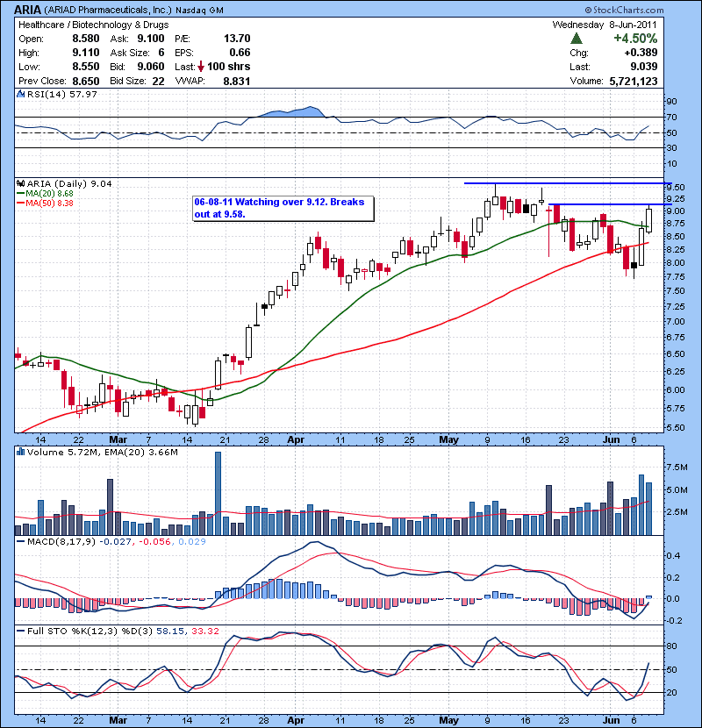The width and height of the screenshot is (702, 728).
Task: Click the StockCharts.com copyright link
Action: click(625, 10)
